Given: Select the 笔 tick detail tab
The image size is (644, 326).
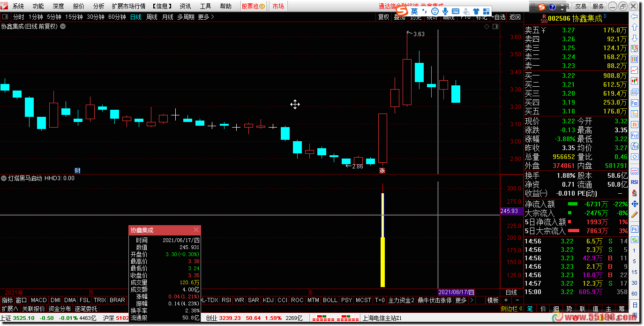Looking at the screenshot, I should pyautogui.click(x=530, y=309).
